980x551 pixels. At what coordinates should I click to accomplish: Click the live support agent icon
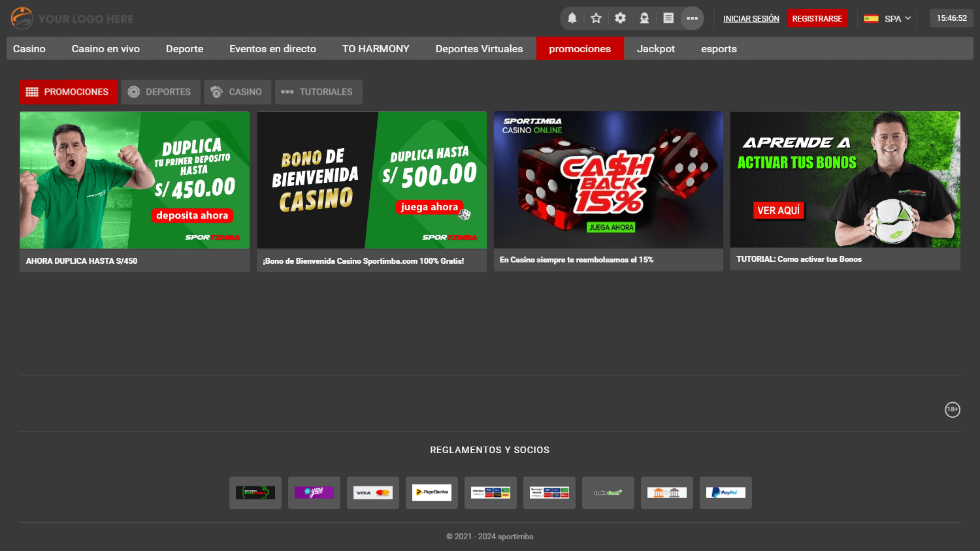click(x=644, y=18)
